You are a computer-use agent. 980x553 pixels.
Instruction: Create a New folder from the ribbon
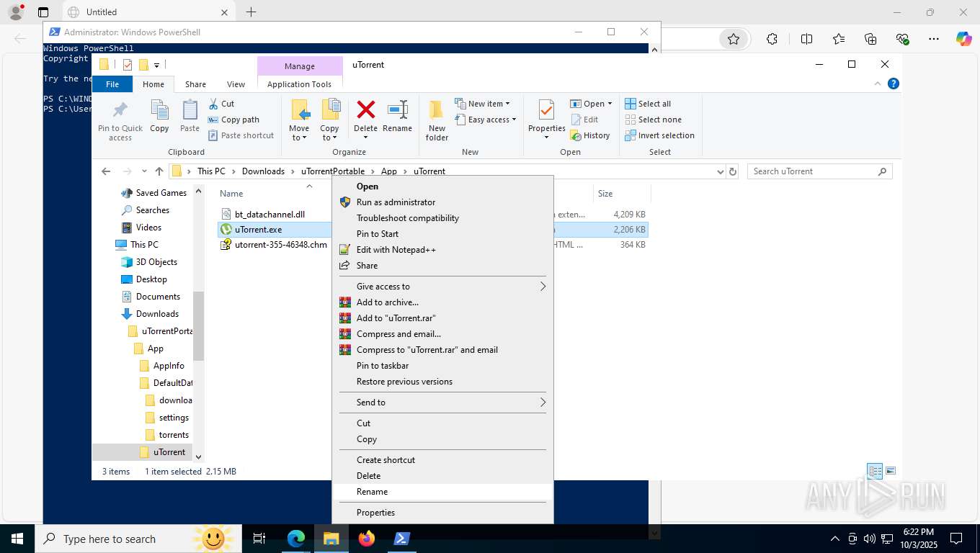pyautogui.click(x=437, y=120)
